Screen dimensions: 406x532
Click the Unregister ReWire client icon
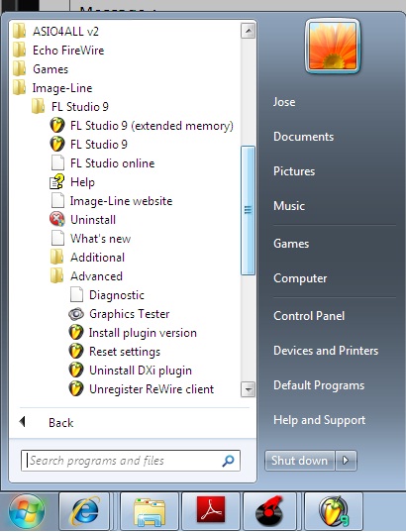tap(76, 389)
